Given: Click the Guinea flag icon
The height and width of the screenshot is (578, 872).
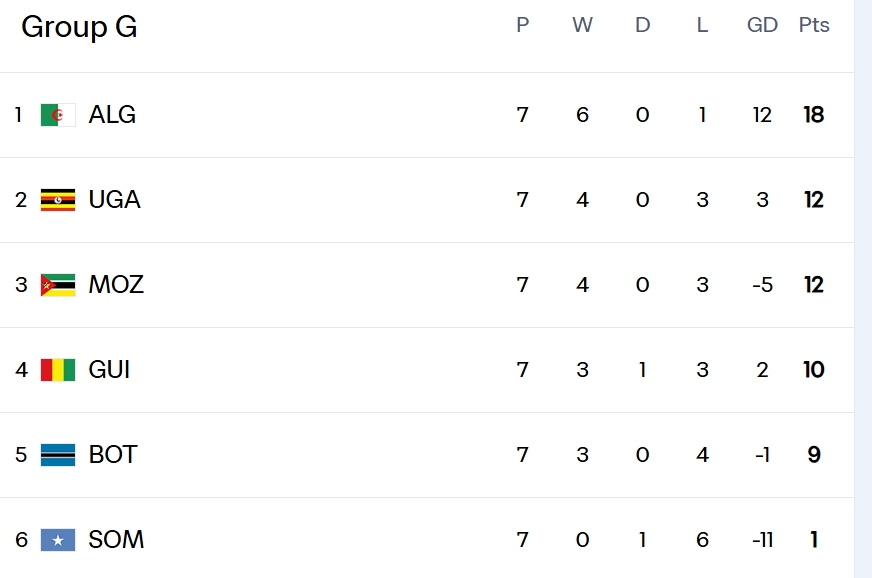Looking at the screenshot, I should tap(57, 370).
